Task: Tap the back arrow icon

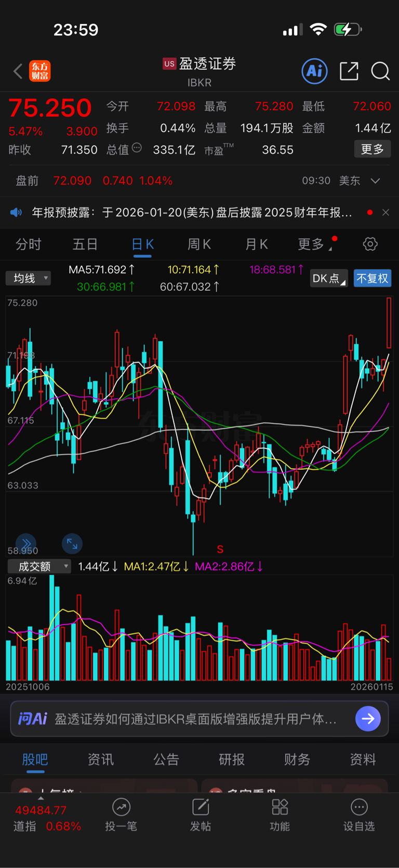Action: point(18,71)
